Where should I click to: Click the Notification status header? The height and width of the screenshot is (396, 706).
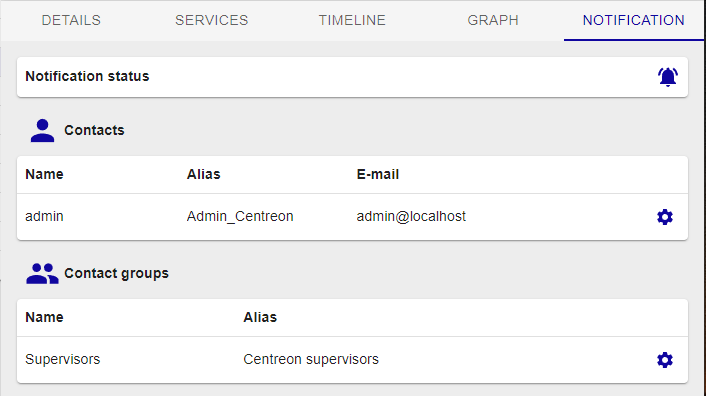[87, 76]
